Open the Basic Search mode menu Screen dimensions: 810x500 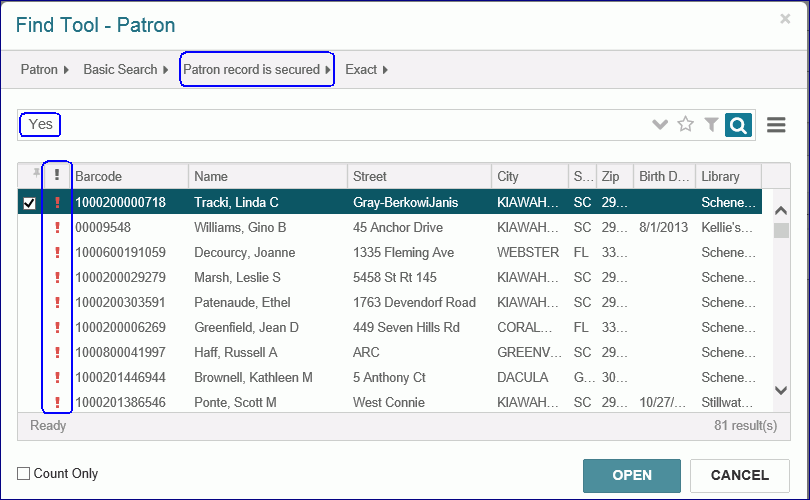point(126,70)
